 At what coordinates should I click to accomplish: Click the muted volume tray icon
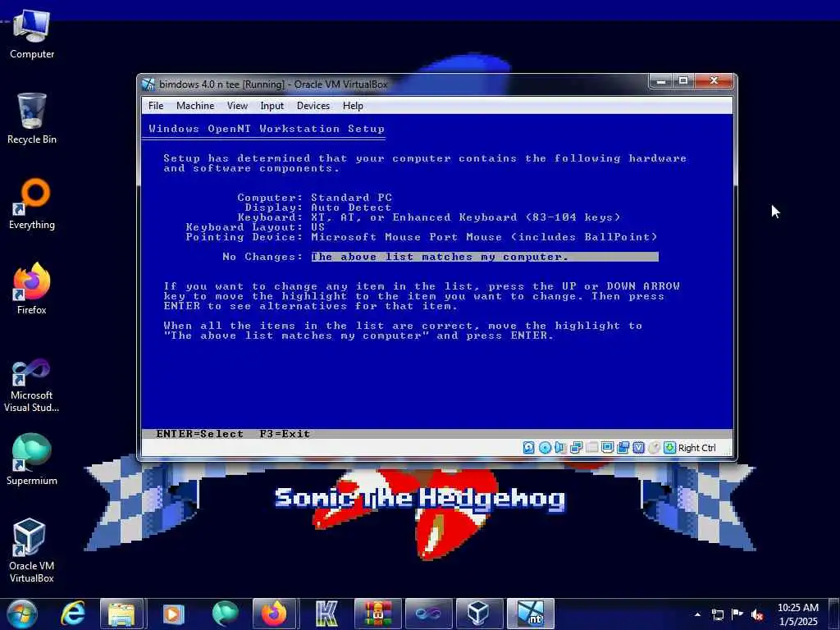[757, 614]
